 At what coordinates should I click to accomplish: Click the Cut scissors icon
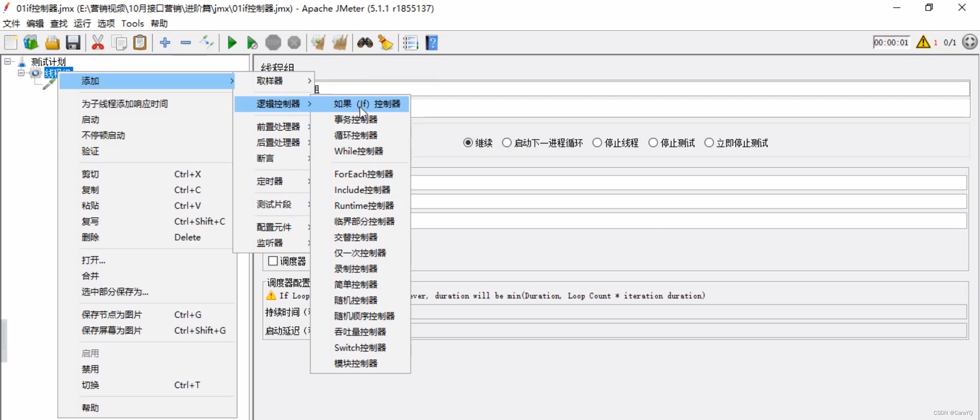click(98, 43)
